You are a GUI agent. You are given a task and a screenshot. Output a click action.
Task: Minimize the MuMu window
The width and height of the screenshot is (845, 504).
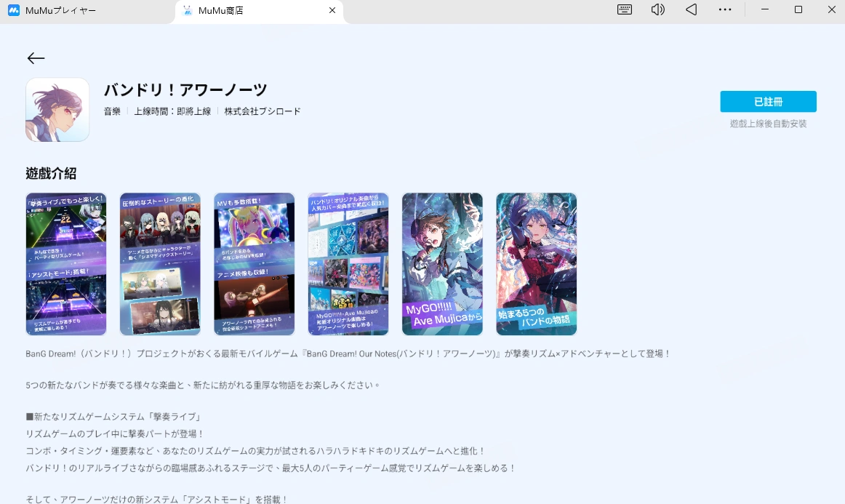click(x=764, y=9)
